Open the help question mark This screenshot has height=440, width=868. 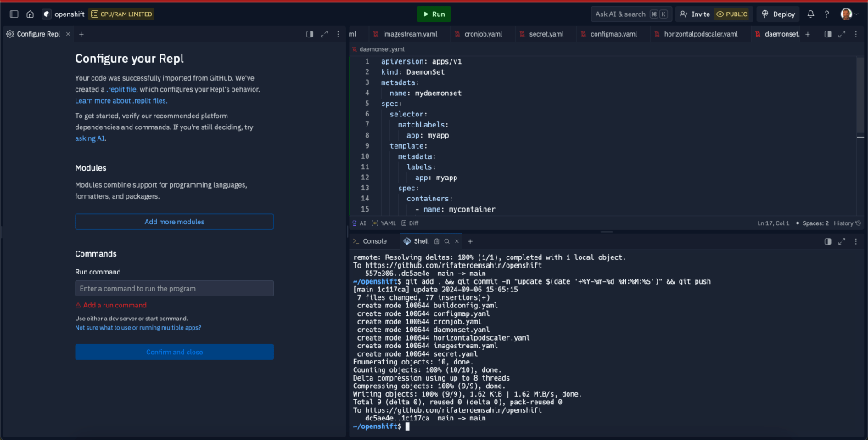[x=826, y=14]
